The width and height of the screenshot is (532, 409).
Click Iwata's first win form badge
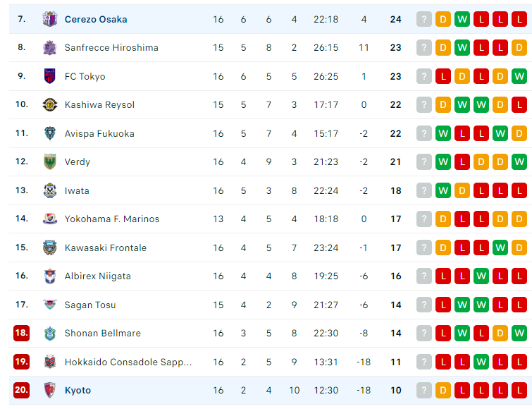pyautogui.click(x=443, y=190)
